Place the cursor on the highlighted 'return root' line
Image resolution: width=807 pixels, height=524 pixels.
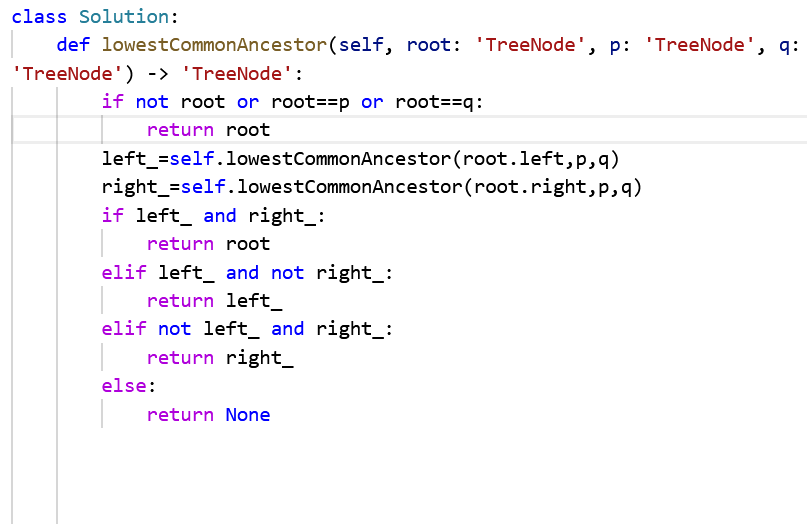tap(208, 130)
